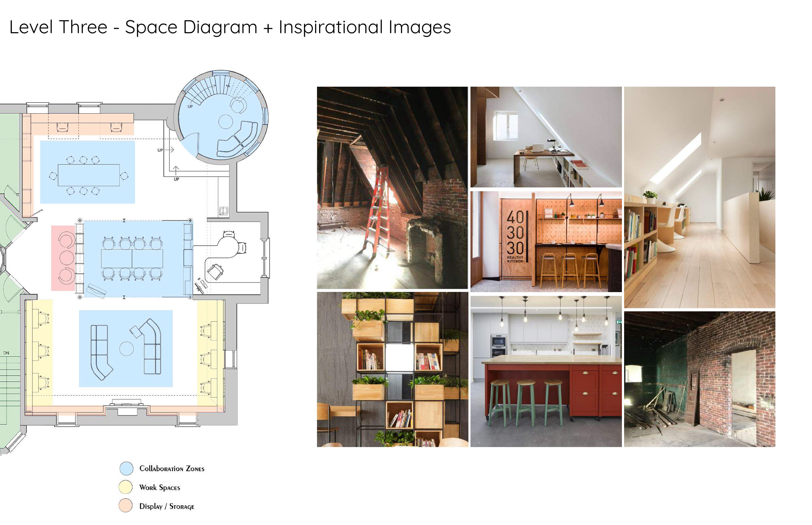Click the 'Collaboration Zones' legend label

(x=172, y=469)
